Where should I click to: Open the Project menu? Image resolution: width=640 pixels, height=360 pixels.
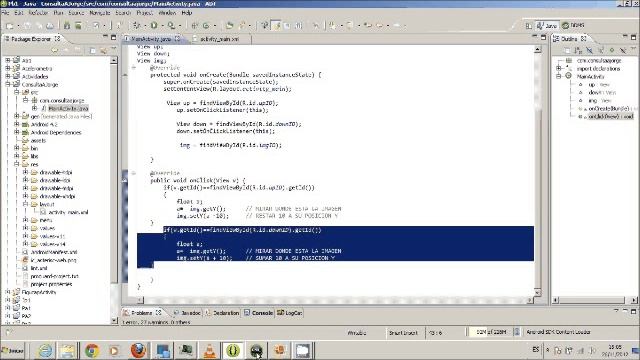tap(144, 13)
